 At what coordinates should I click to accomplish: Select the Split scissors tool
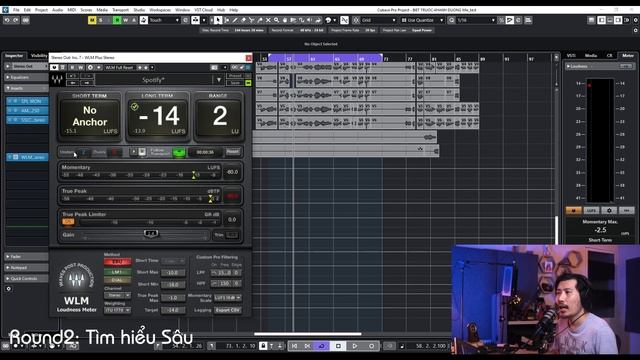click(251, 20)
